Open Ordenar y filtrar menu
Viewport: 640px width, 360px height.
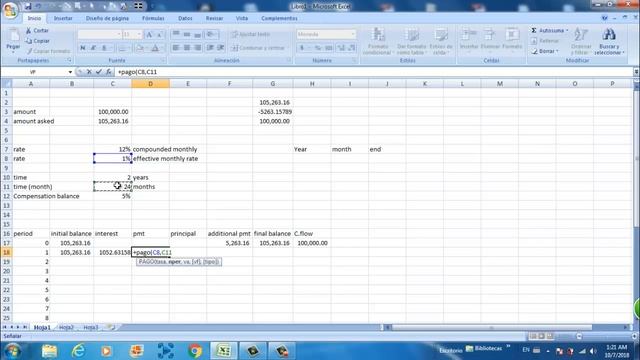point(581,41)
